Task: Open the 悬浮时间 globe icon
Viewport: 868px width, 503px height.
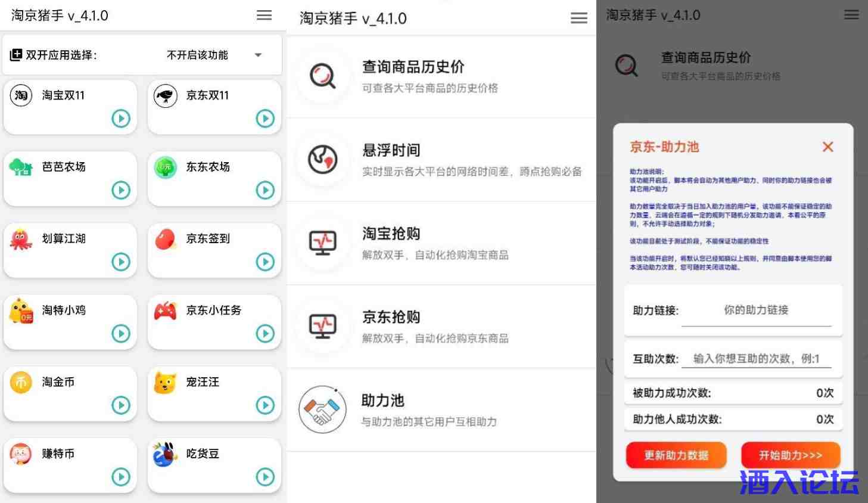Action: click(x=323, y=160)
